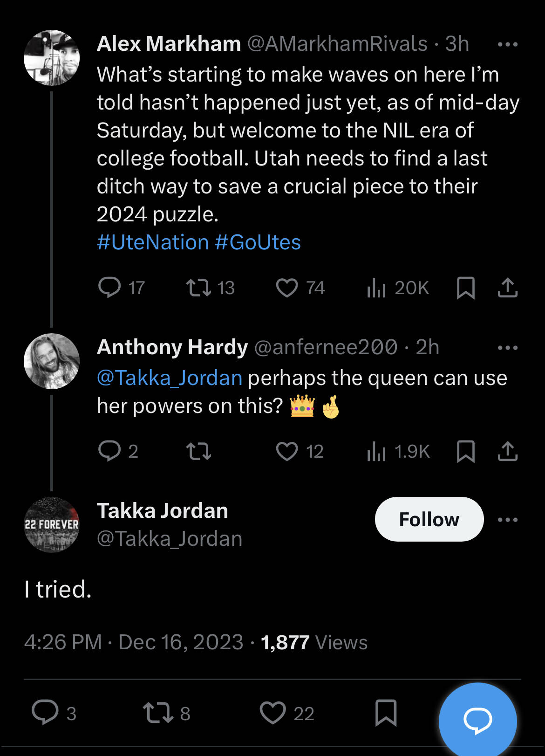Viewport: 545px width, 756px height.
Task: Open more options for Takka Jordan's tweet
Action: tap(507, 520)
